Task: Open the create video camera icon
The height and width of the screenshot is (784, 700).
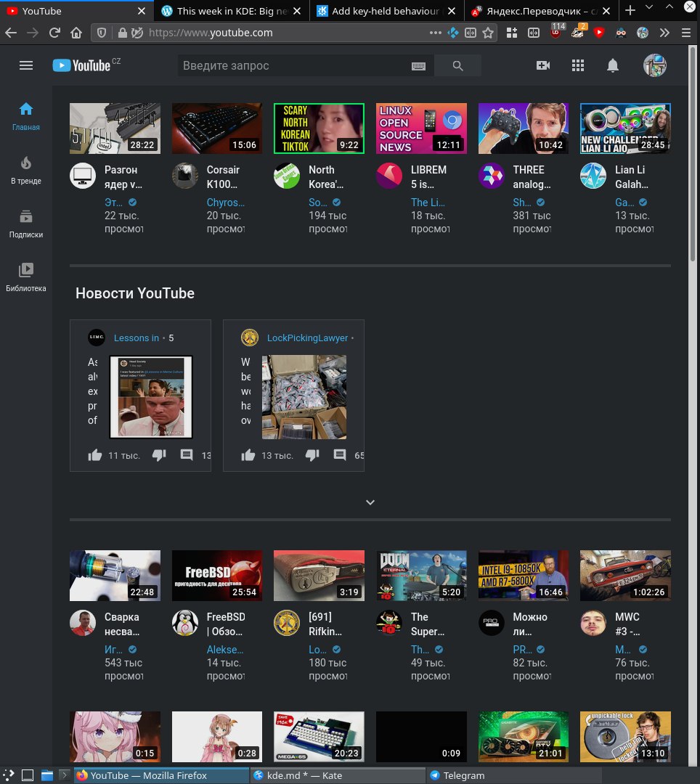Action: pos(543,65)
